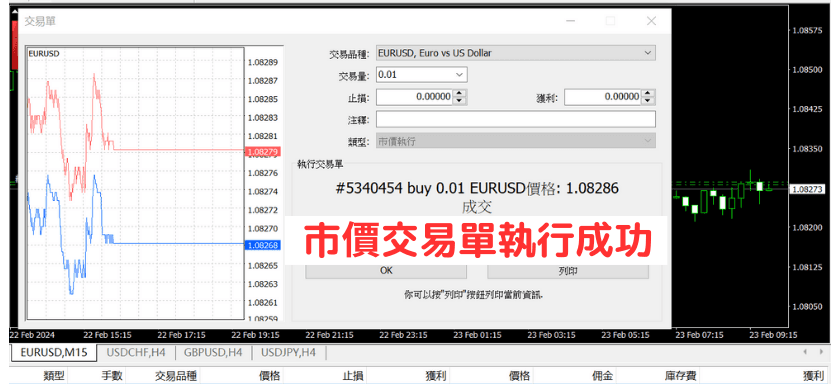Image resolution: width=840 pixels, height=384 pixels.
Task: Click the 止損 price input field
Action: (x=415, y=97)
